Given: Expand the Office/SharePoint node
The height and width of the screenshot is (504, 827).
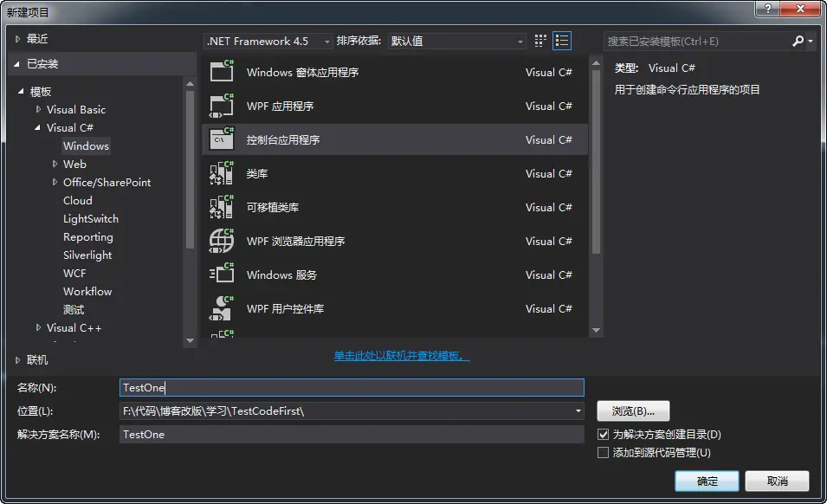Looking at the screenshot, I should click(x=55, y=182).
